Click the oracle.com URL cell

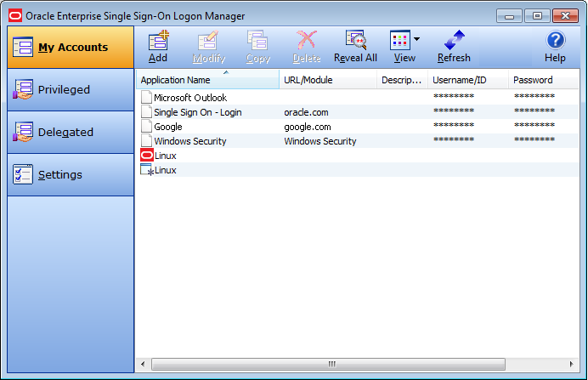coord(306,112)
